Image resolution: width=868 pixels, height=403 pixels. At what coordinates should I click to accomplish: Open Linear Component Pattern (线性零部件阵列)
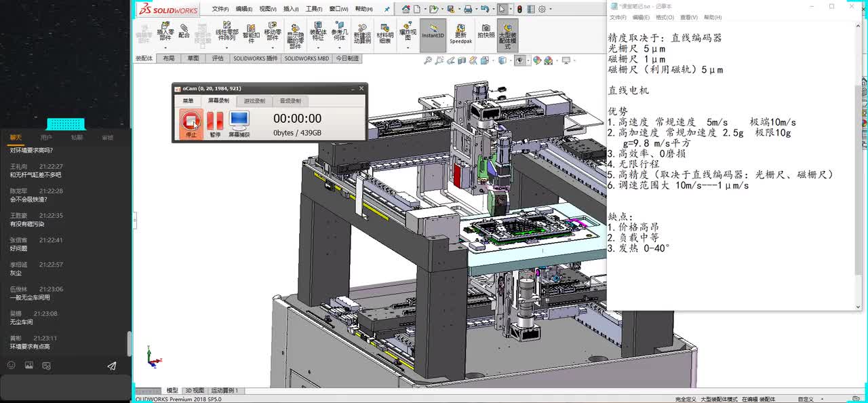(227, 32)
